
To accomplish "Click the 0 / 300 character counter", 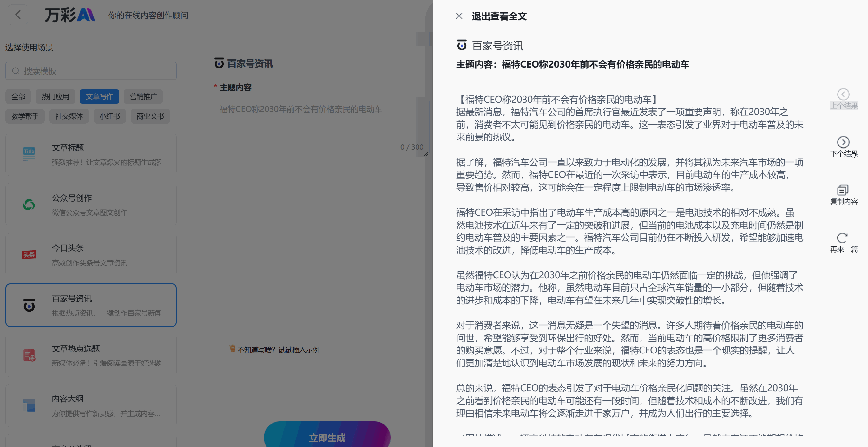I will (412, 147).
